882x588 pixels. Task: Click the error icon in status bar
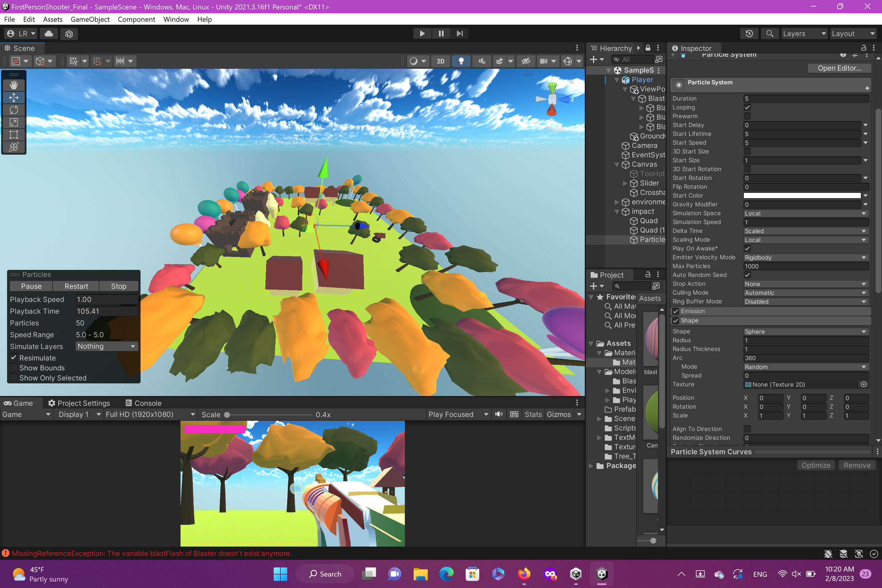pos(6,553)
